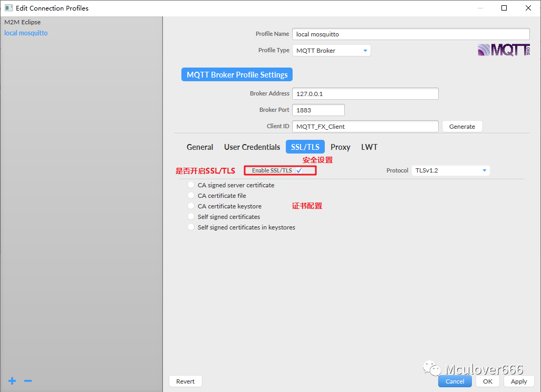Minimize the Edit Connection Profiles window

tap(480, 8)
